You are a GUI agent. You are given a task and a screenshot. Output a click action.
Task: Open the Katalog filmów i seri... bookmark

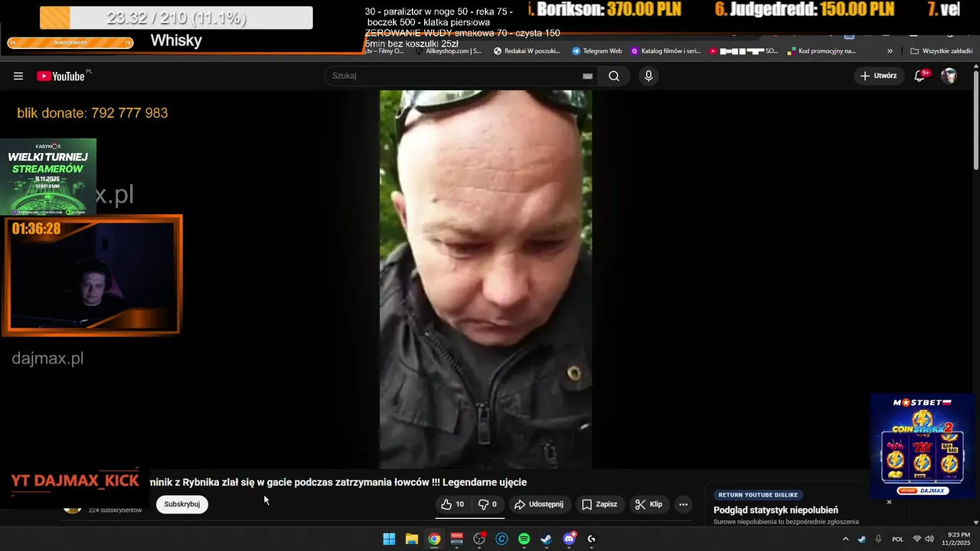(666, 51)
